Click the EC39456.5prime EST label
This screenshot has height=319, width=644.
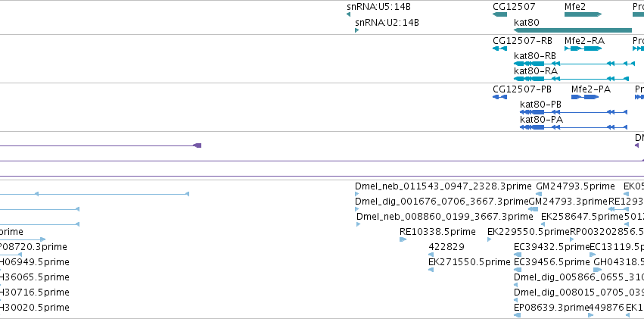(552, 262)
